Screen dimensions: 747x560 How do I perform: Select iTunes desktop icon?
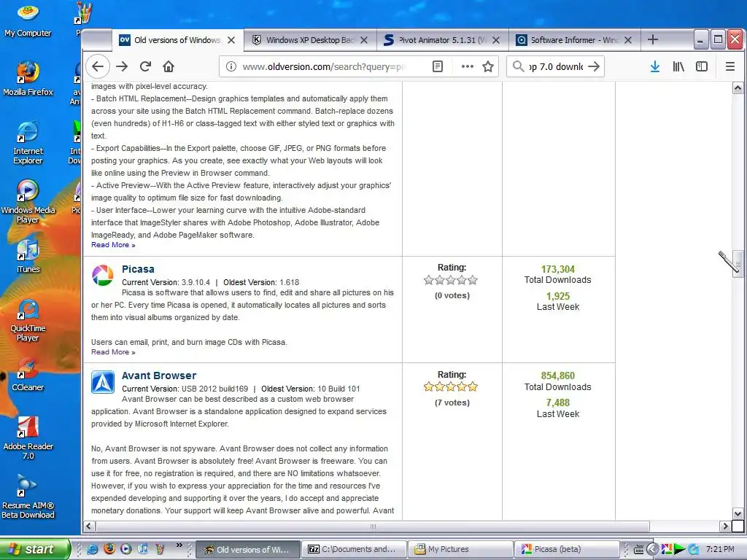coord(28,256)
